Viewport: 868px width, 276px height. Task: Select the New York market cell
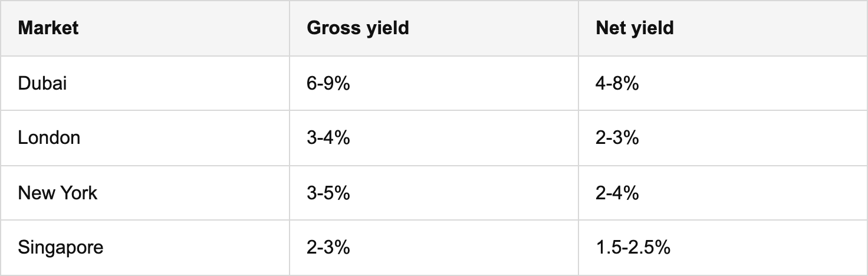pyautogui.click(x=58, y=193)
